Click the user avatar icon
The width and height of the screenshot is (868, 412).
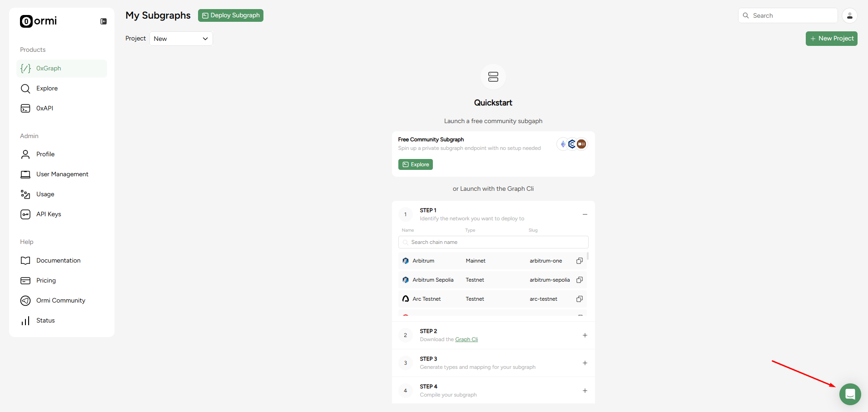coord(849,15)
